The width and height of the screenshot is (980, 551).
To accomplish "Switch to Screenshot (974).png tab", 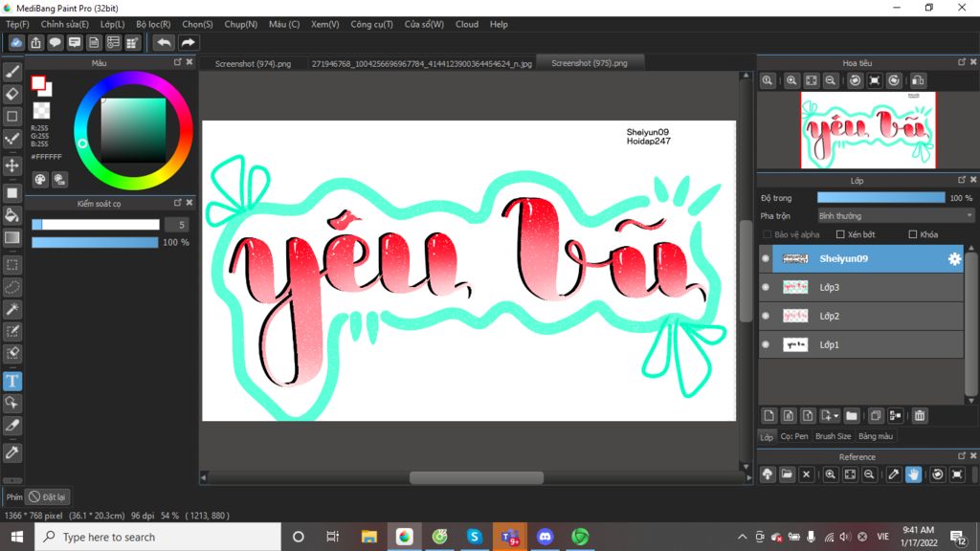I will 253,64.
